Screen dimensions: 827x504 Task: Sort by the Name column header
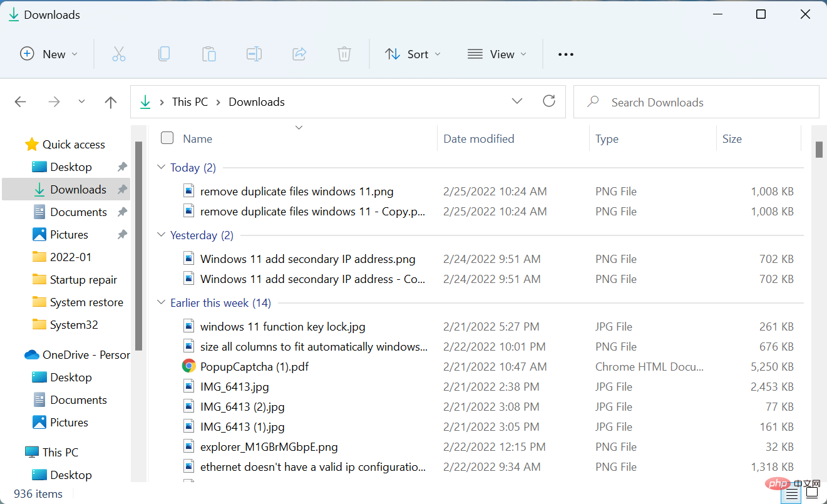coord(198,139)
